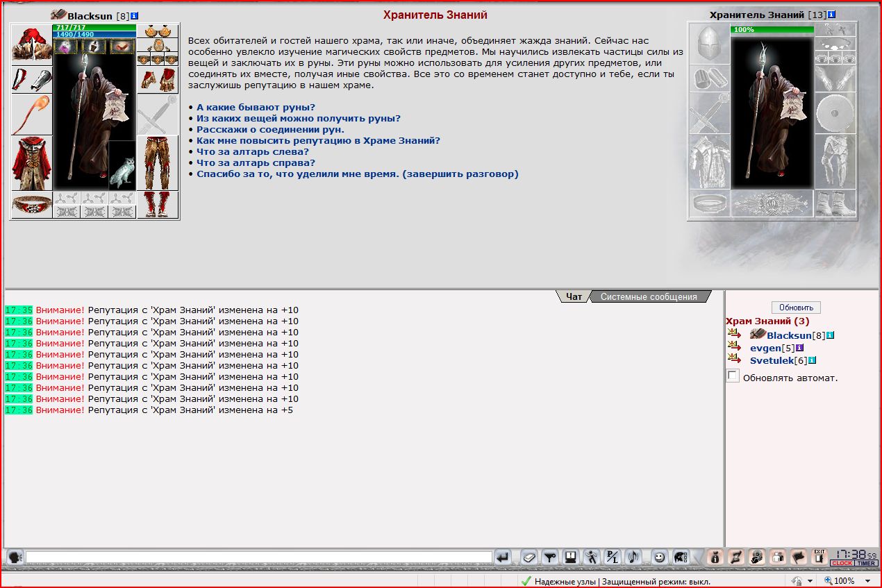The image size is (882, 588).
Task: Ask 'А какие бывают руны?'
Action: click(x=256, y=107)
